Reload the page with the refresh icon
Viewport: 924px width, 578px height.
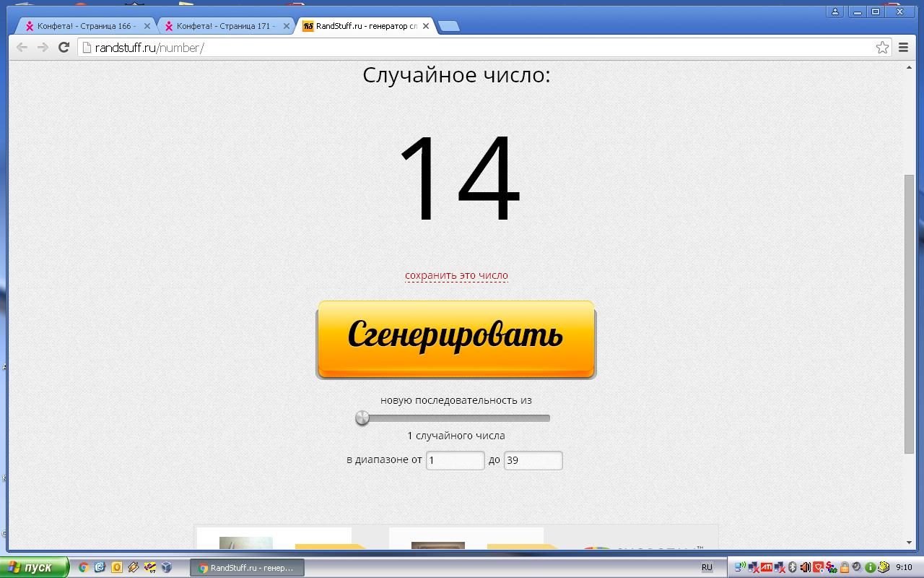click(64, 48)
